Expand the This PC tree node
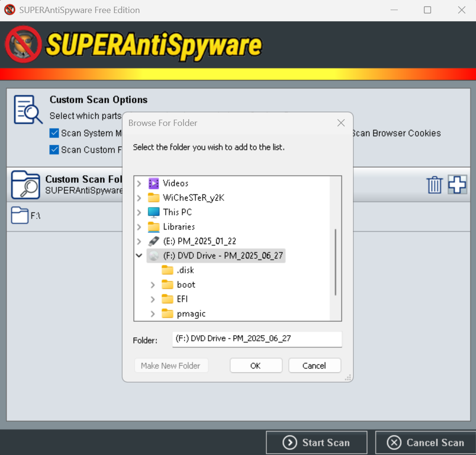This screenshot has width=476, height=455. pos(139,212)
